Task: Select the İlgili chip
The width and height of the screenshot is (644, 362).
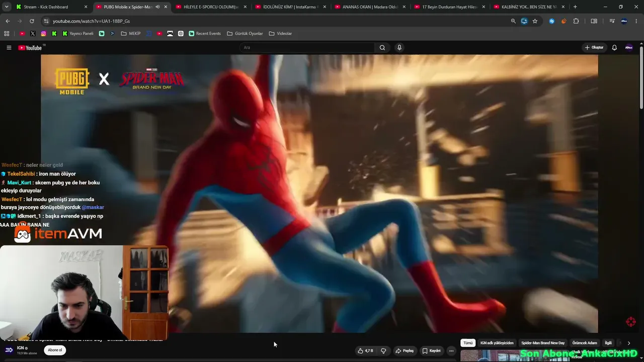Action: pyautogui.click(x=608, y=343)
